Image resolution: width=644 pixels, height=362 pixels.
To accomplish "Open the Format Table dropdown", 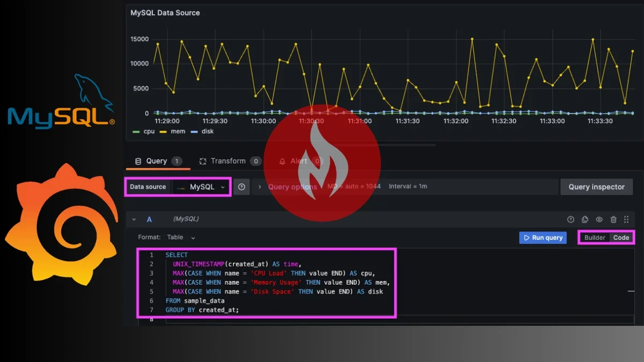I will point(181,237).
